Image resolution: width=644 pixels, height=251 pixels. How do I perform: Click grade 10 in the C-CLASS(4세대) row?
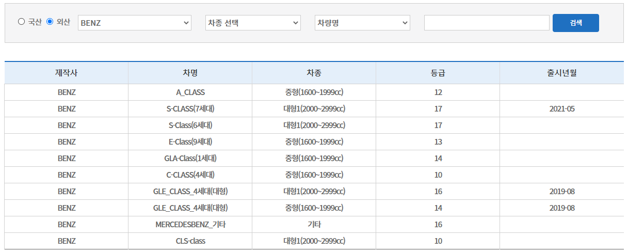438,175
